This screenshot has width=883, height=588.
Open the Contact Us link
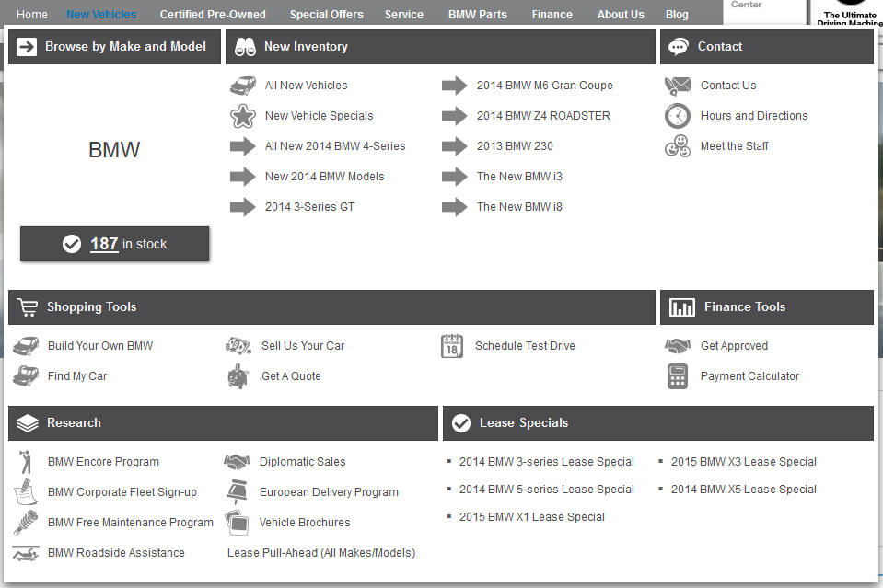(x=728, y=86)
